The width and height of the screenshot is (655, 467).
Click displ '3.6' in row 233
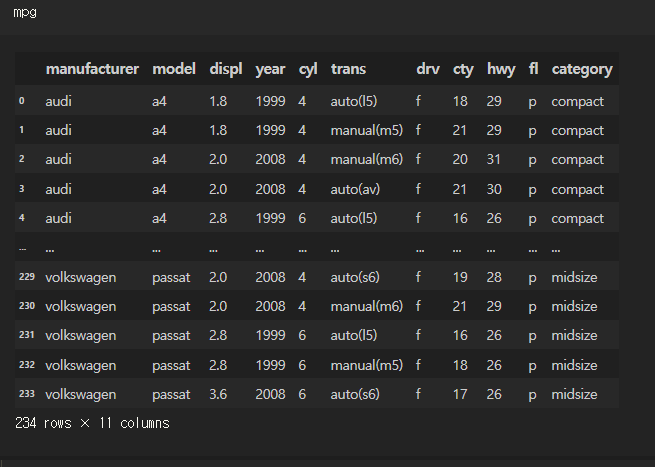click(x=218, y=394)
